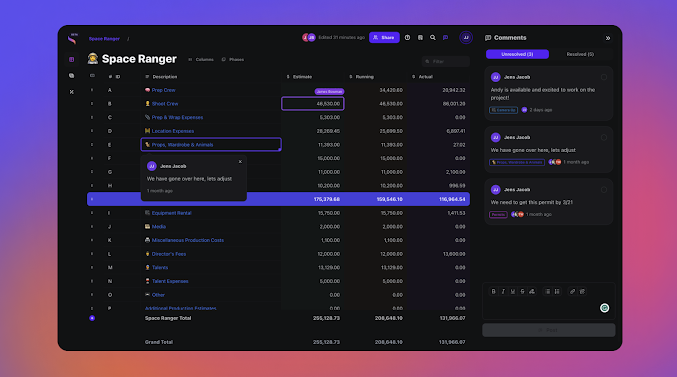Open Prep & Wrap Expenses account
The width and height of the screenshot is (677, 377).
[x=177, y=117]
